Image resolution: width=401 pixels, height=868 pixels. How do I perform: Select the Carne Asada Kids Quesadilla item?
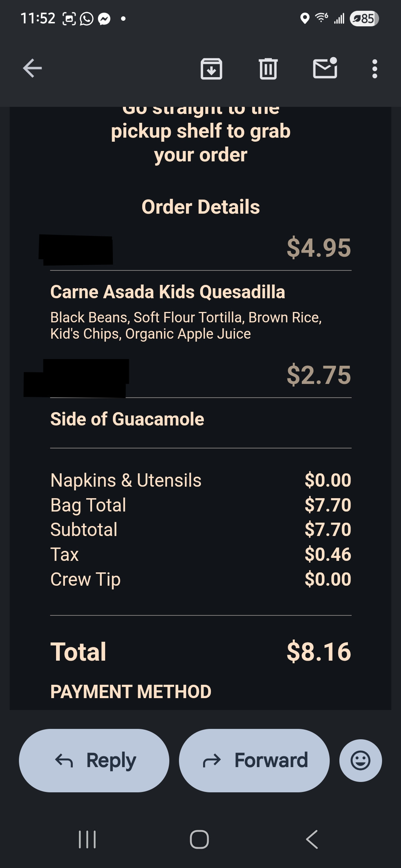167,292
